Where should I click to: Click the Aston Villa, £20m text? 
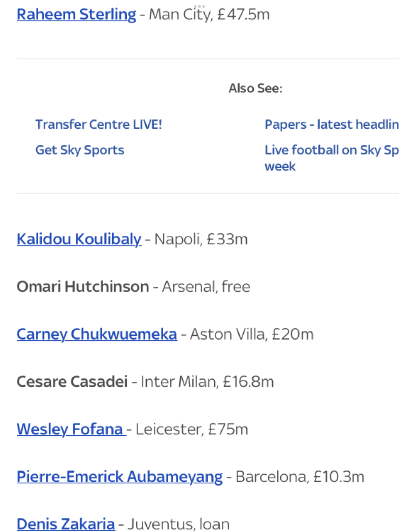click(x=252, y=334)
